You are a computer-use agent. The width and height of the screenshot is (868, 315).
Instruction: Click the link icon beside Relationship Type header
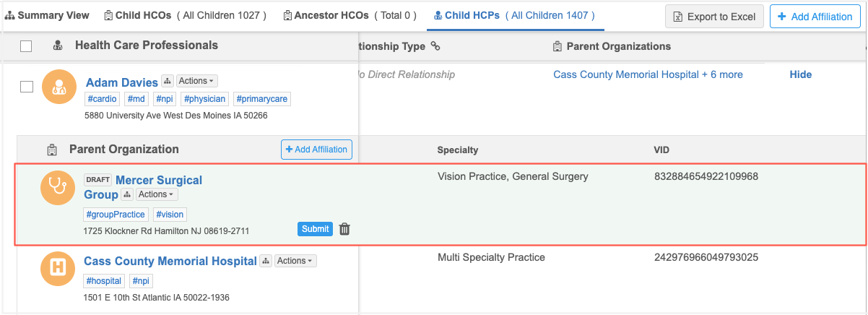point(435,46)
